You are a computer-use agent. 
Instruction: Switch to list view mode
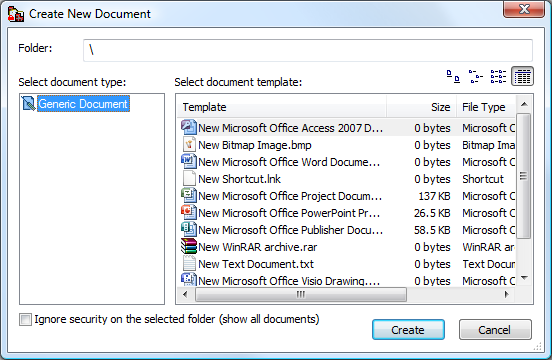pyautogui.click(x=498, y=76)
